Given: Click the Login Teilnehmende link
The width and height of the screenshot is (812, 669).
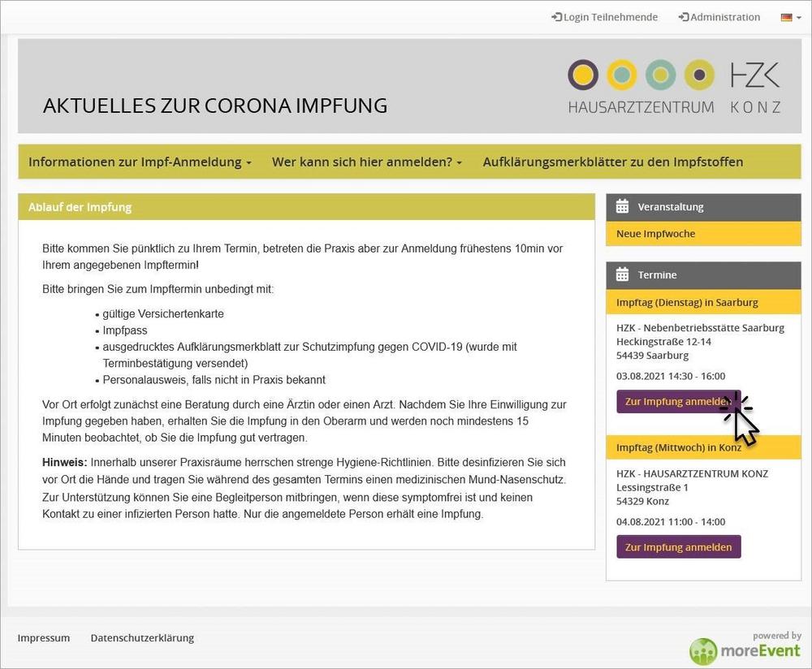Looking at the screenshot, I should pyautogui.click(x=604, y=17).
